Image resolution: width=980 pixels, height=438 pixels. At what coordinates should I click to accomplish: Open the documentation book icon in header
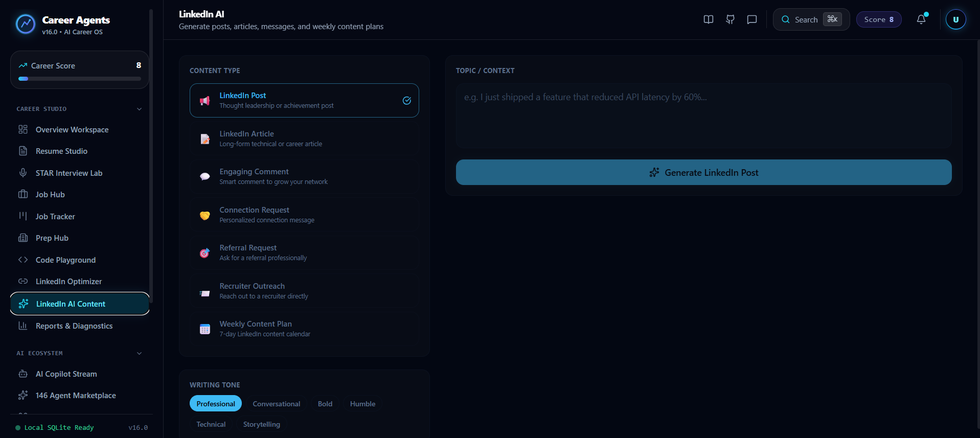[x=709, y=19]
